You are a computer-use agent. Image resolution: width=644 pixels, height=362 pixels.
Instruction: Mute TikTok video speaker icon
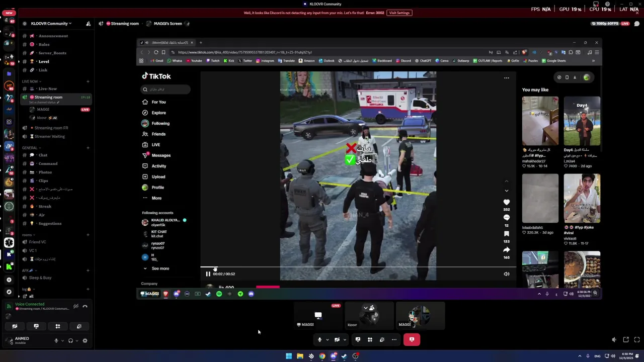coord(507,274)
